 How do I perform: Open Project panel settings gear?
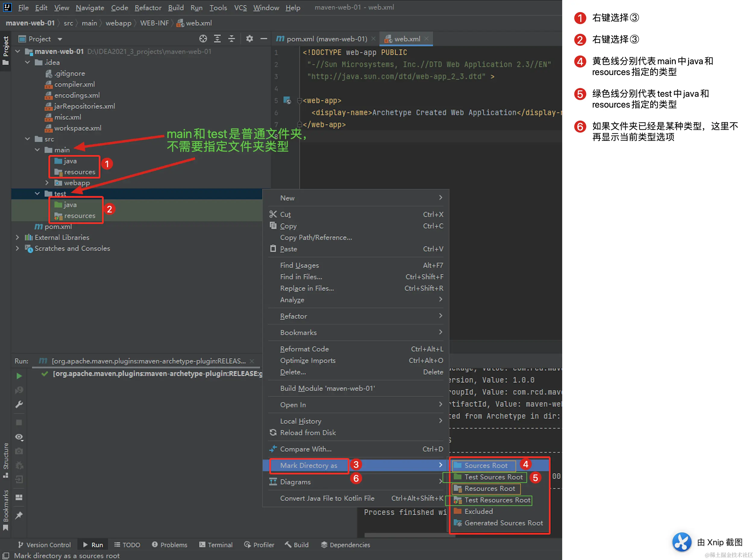[x=249, y=39]
